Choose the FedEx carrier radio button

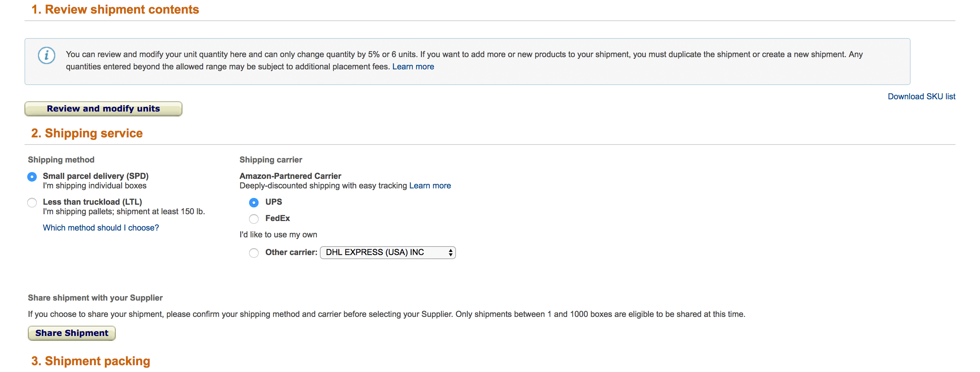[x=254, y=219]
